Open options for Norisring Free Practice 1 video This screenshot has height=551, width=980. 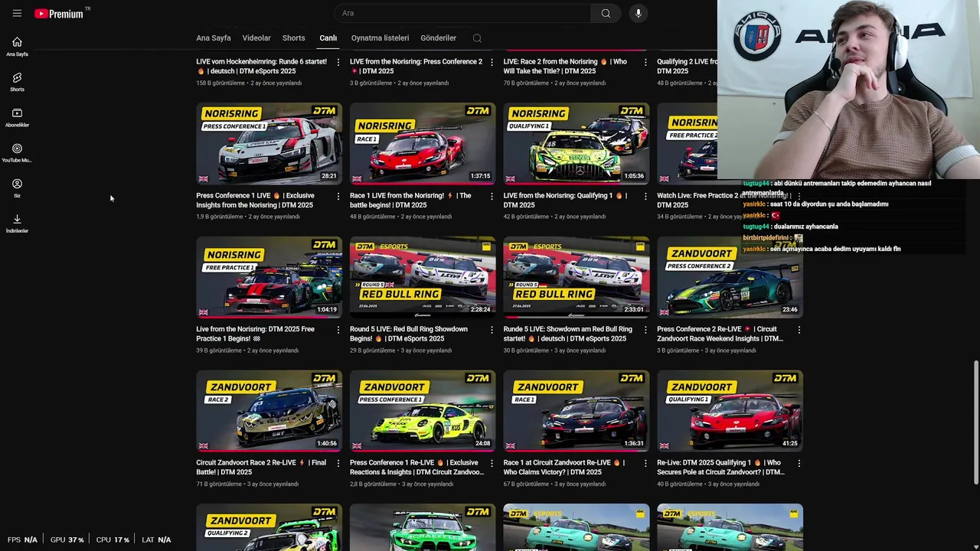pos(338,330)
